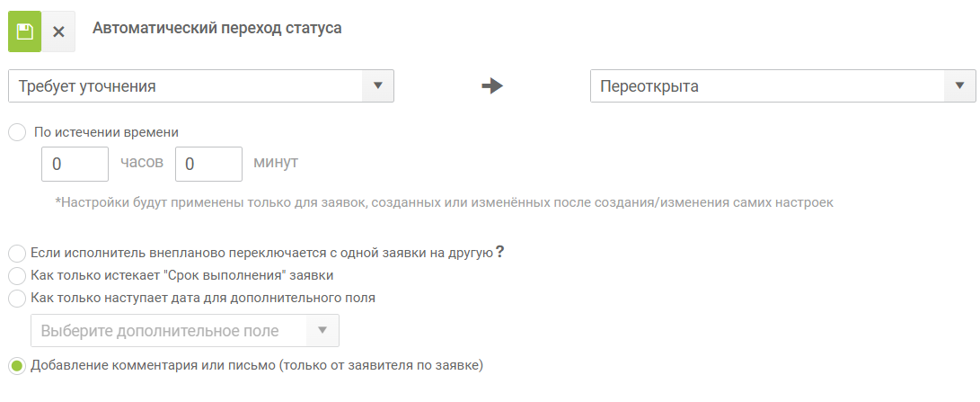
Task: Open the 'Требует уточнения' source status dropdown
Action: 201,85
